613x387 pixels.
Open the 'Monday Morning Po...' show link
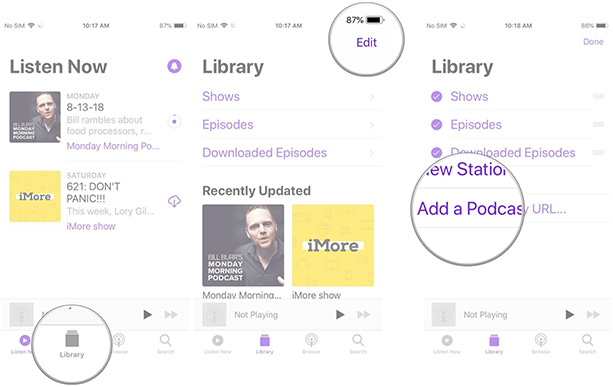click(113, 146)
